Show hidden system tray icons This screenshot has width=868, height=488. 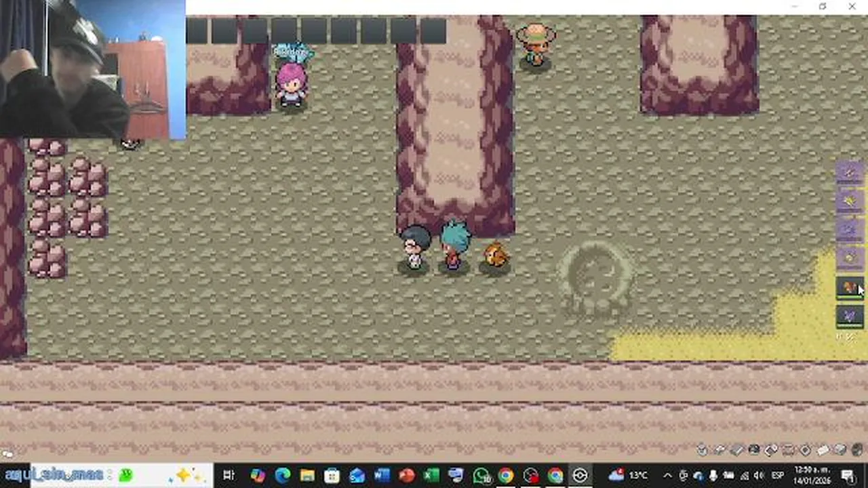click(667, 475)
